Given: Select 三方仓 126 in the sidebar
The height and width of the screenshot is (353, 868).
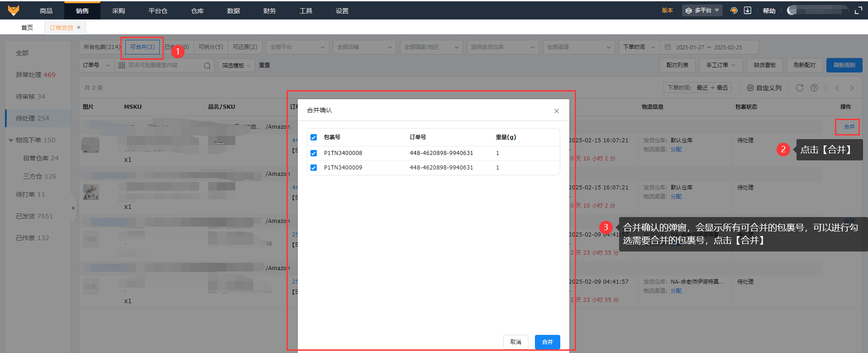Looking at the screenshot, I should pos(40,176).
